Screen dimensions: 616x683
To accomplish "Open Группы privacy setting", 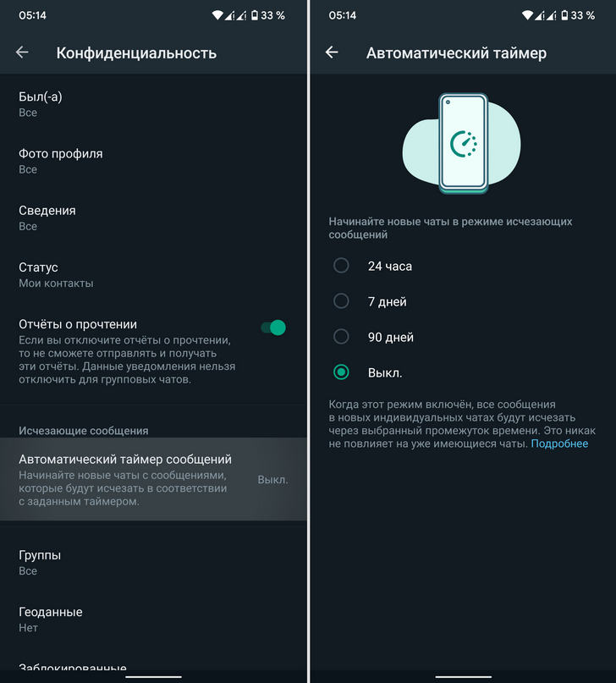I will (x=154, y=562).
